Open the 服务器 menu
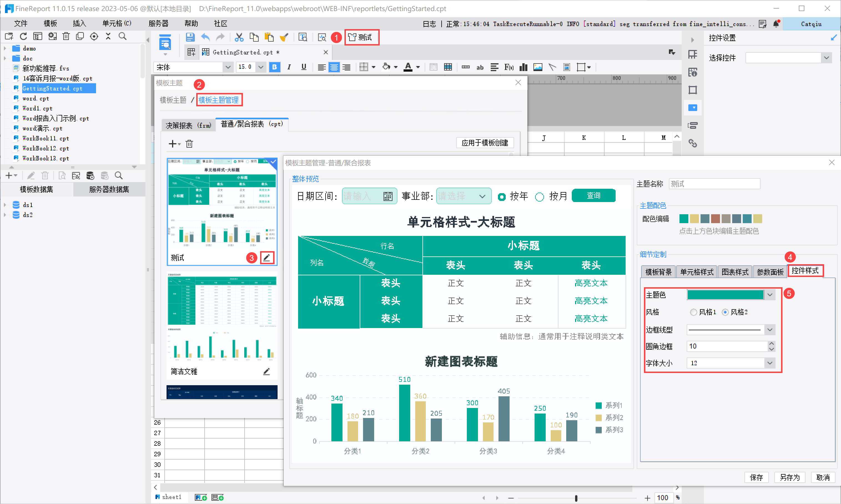 [158, 23]
